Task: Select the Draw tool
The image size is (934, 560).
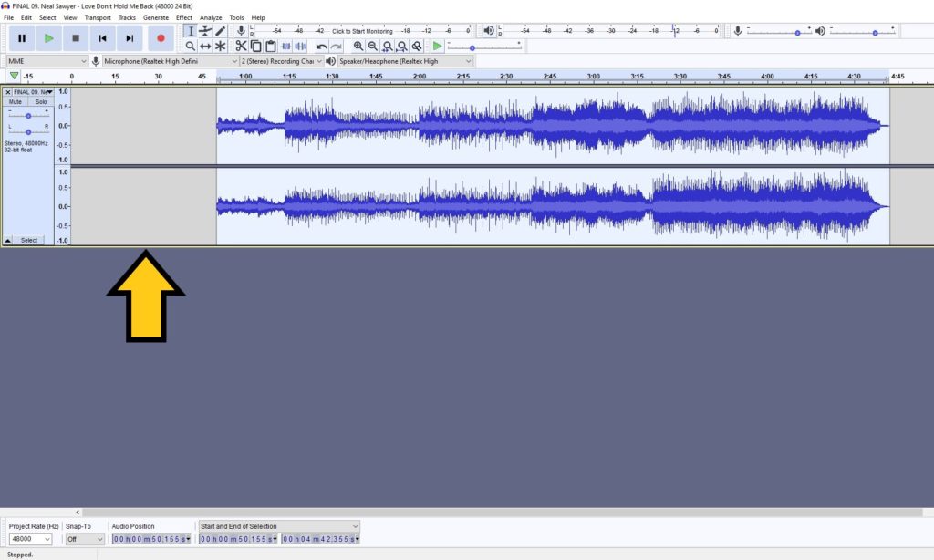Action: 219,31
